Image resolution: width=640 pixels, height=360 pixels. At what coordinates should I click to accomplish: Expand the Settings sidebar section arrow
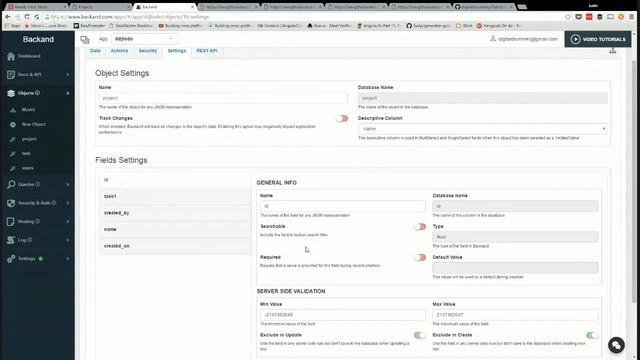tap(68, 259)
